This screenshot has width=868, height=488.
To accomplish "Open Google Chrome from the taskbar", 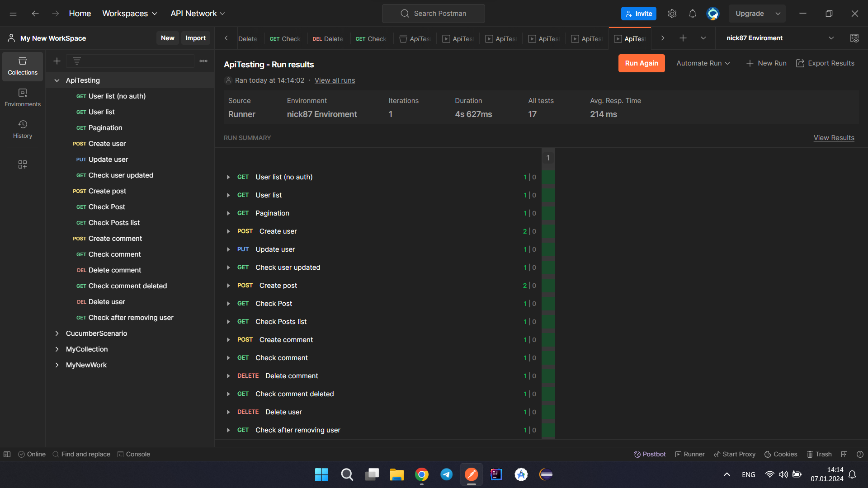I will click(422, 474).
